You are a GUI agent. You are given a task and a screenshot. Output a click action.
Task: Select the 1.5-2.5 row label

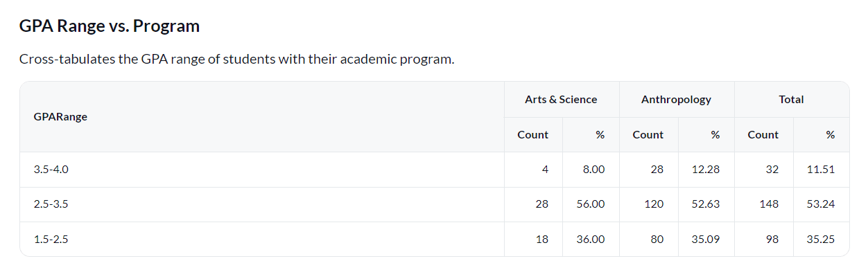pyautogui.click(x=51, y=240)
